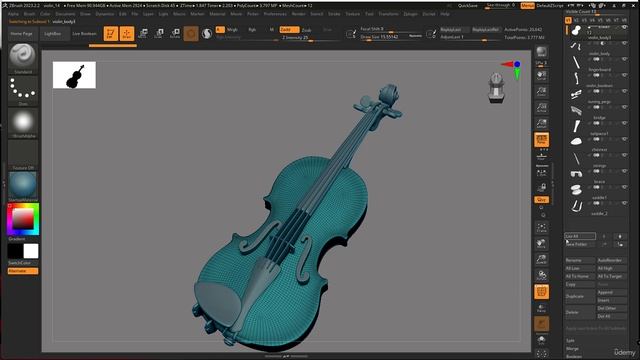Open the StartupMaterial picker
This screenshot has width=640, height=360.
click(23, 187)
